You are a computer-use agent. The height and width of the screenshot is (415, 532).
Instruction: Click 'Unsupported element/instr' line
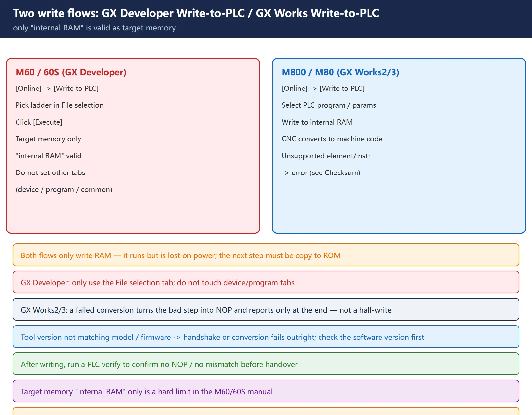click(x=326, y=156)
